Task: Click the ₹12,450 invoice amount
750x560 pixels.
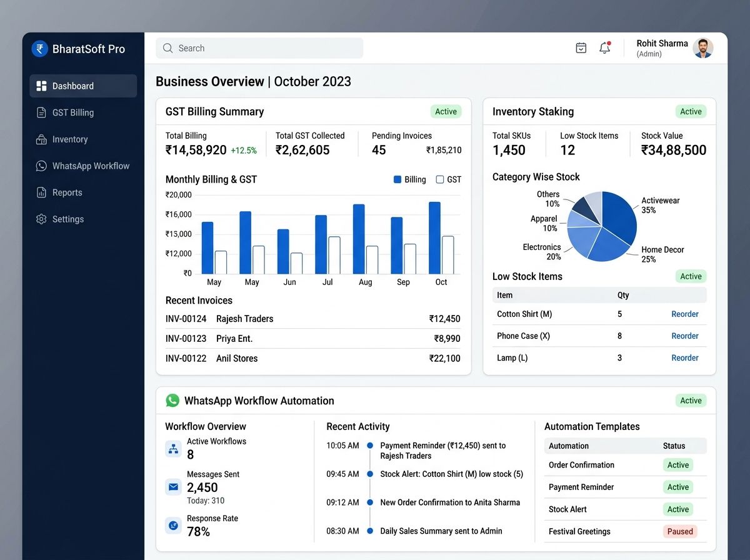Action: click(444, 319)
